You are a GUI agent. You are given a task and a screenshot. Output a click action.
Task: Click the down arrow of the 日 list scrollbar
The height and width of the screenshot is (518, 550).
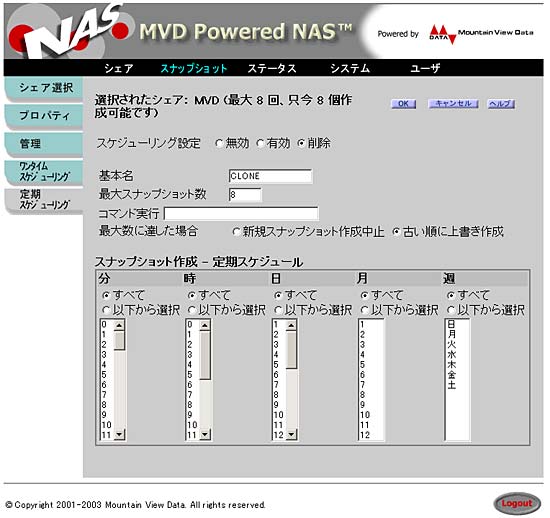(x=291, y=435)
